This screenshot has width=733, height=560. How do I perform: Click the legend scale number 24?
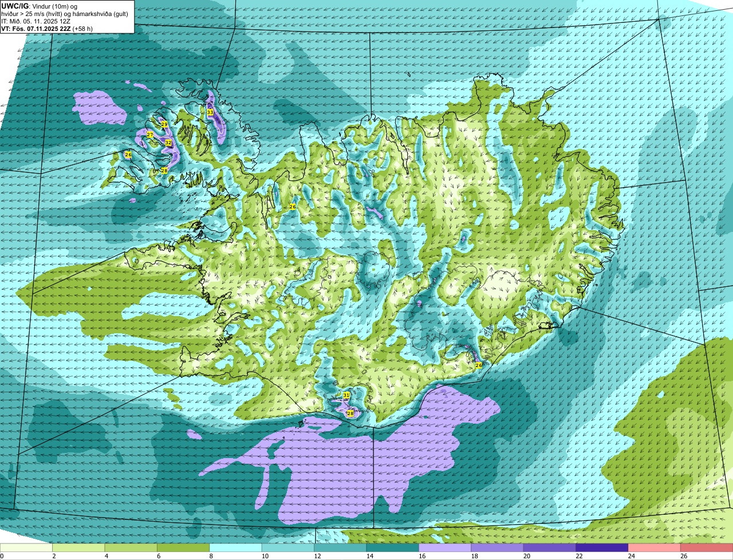tap(632, 556)
